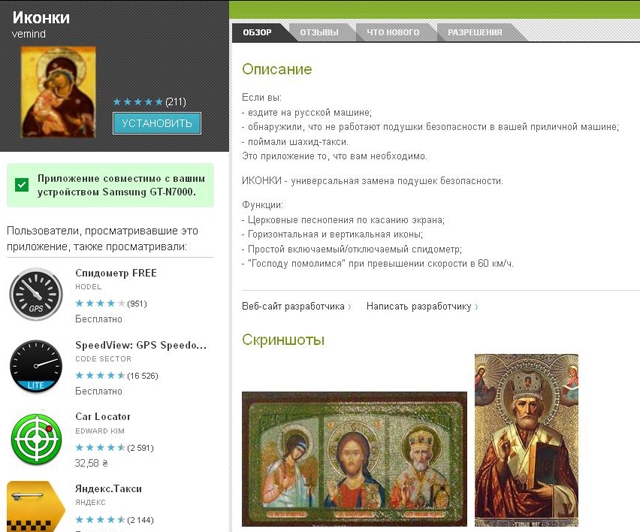Open the Спидометр FREE gauge icon
The width and height of the screenshot is (640, 532).
click(x=36, y=294)
